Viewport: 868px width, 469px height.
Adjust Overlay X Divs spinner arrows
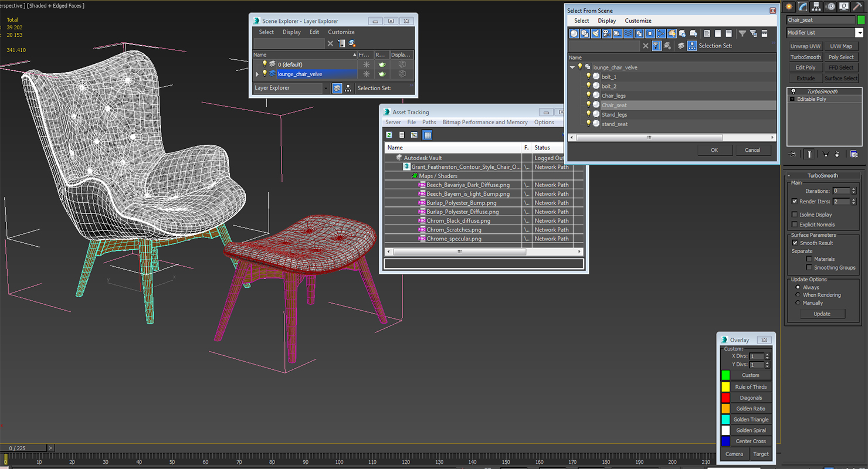(767, 356)
